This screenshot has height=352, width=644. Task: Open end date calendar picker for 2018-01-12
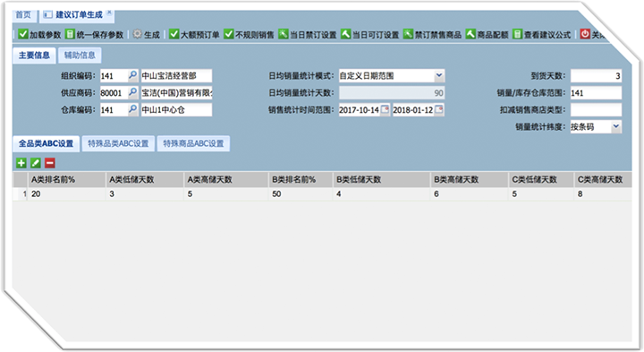click(439, 110)
